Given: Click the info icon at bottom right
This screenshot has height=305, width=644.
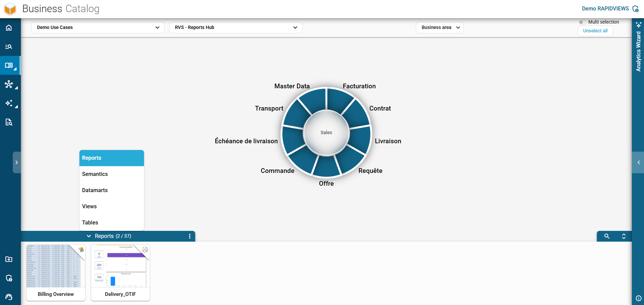Looking at the screenshot, I should point(638,298).
